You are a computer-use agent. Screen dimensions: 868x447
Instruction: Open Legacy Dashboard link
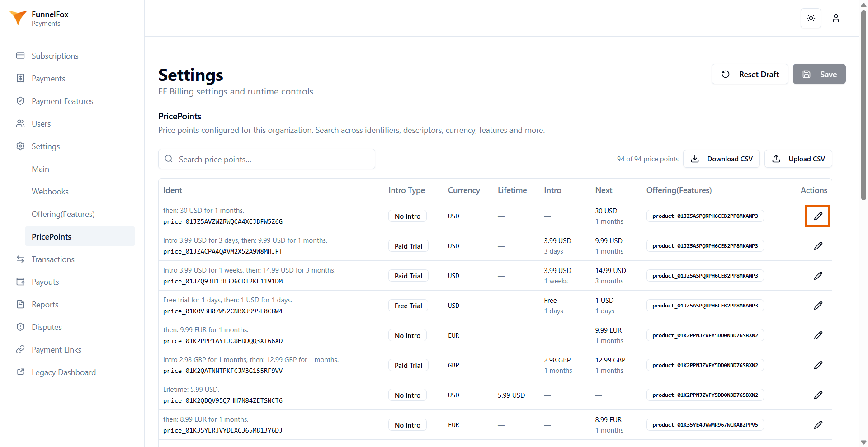click(x=64, y=372)
